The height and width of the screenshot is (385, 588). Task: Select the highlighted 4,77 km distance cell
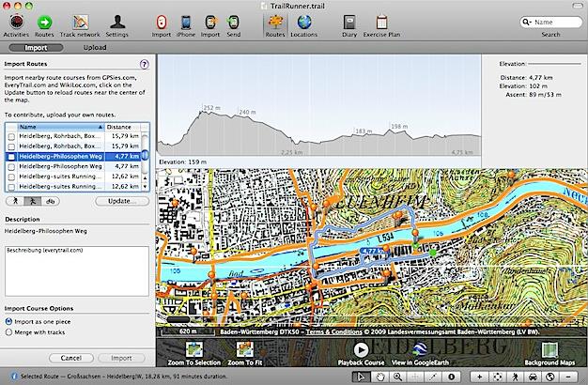click(123, 156)
